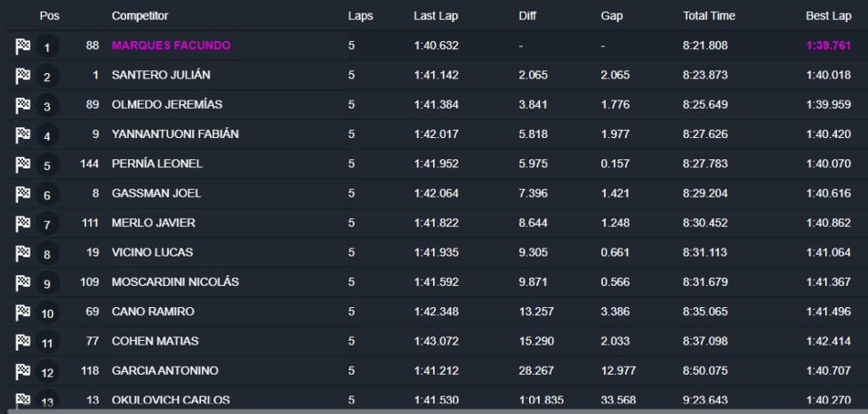The image size is (868, 414).
Task: Sort by the Pos column header
Action: point(49,16)
